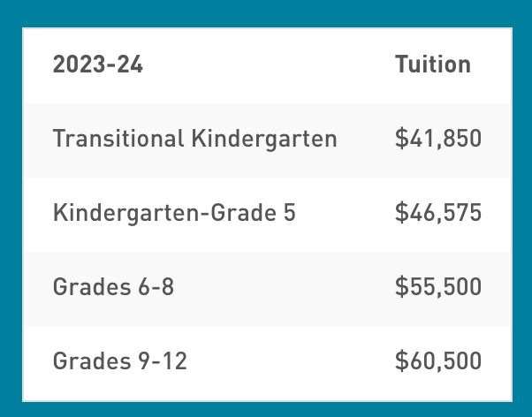
Task: Click the "Grades 9-12" row label
Action: point(120,361)
